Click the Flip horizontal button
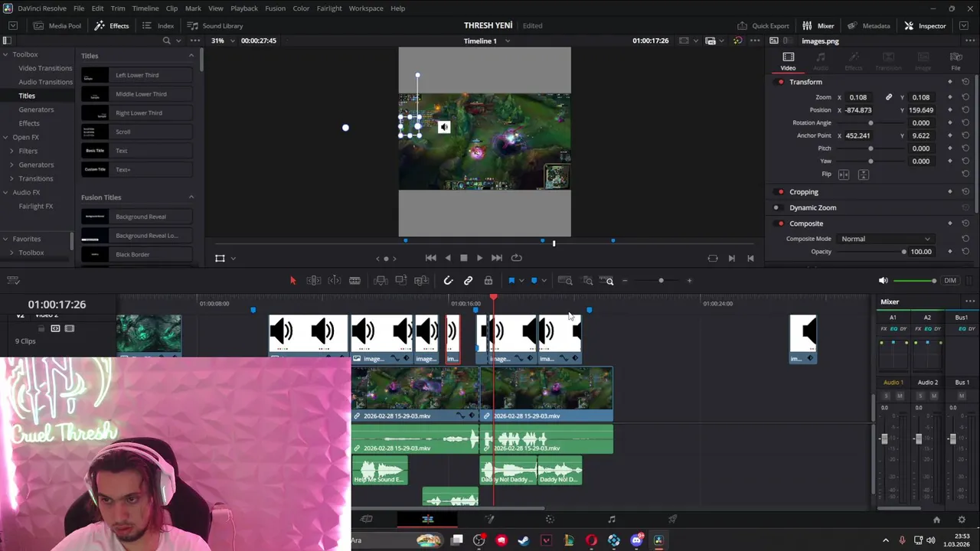 [x=844, y=174]
